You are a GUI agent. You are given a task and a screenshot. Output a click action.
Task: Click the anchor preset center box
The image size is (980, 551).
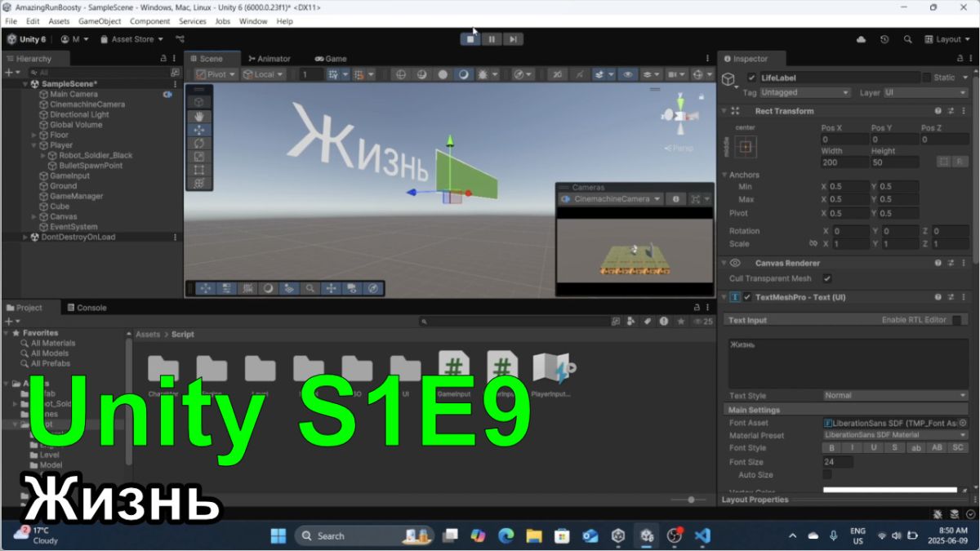tap(745, 147)
